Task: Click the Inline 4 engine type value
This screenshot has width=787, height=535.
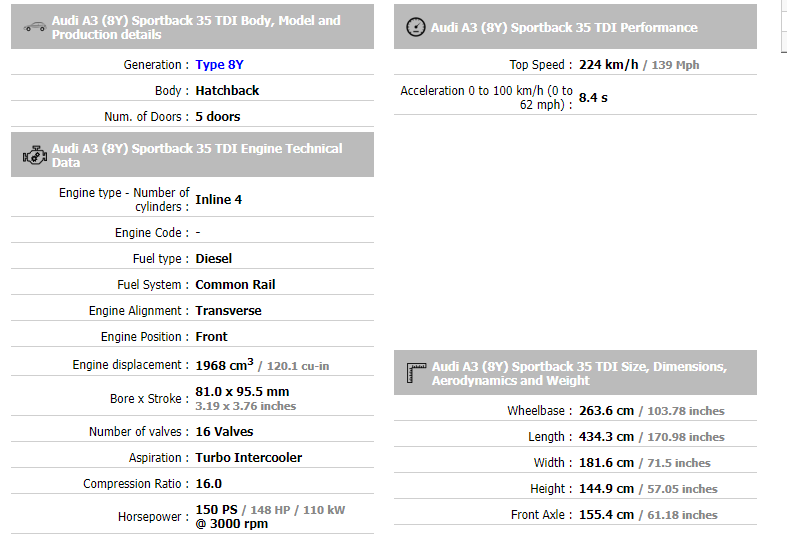Action: point(218,200)
